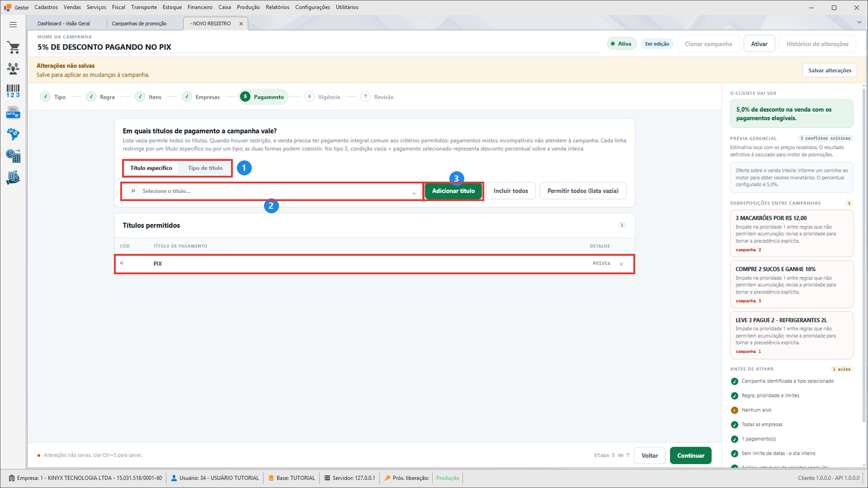Open the COMPRE 2 SUCOS E GANHE 10% card
The width and height of the screenshot is (868, 488).
pyautogui.click(x=792, y=284)
